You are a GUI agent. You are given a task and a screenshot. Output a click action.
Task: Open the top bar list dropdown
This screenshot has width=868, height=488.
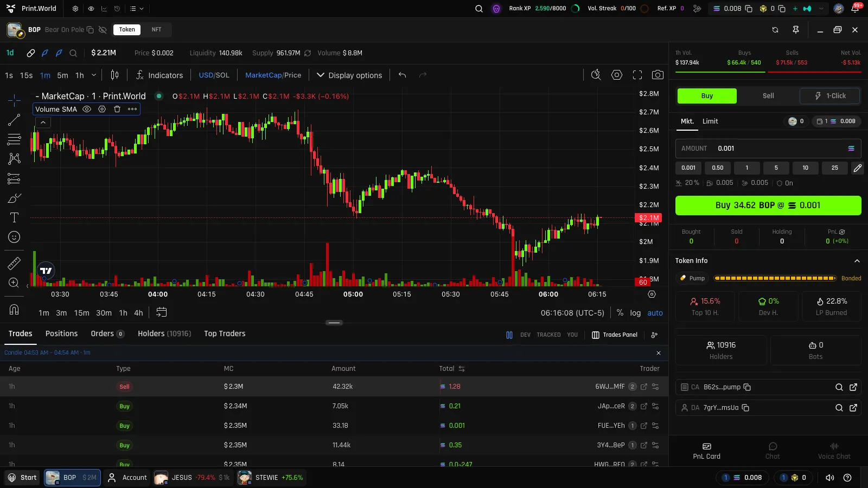(x=137, y=9)
